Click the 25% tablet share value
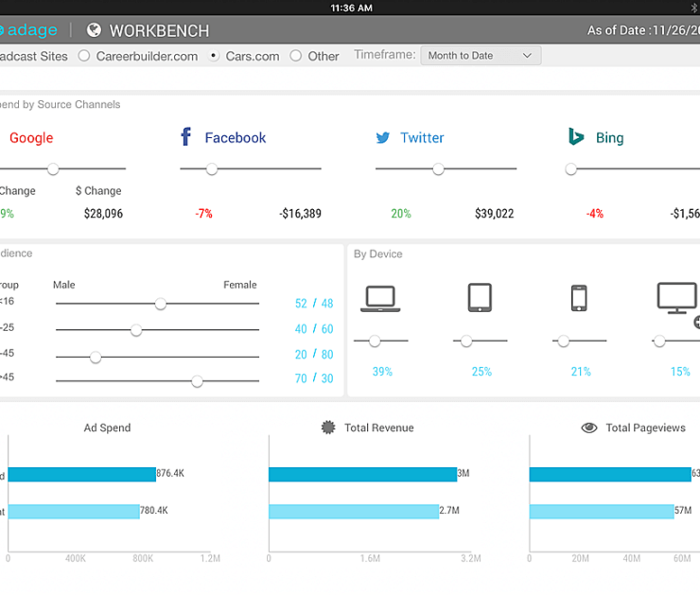Image resolution: width=700 pixels, height=595 pixels. coord(481,372)
